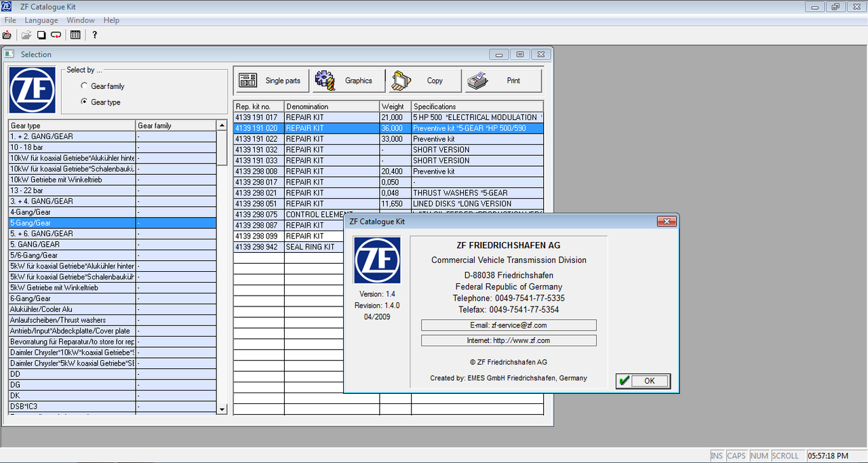Click the gear type list scrollbar thumb
Viewport: 868px width, 463px height.
pos(222,147)
